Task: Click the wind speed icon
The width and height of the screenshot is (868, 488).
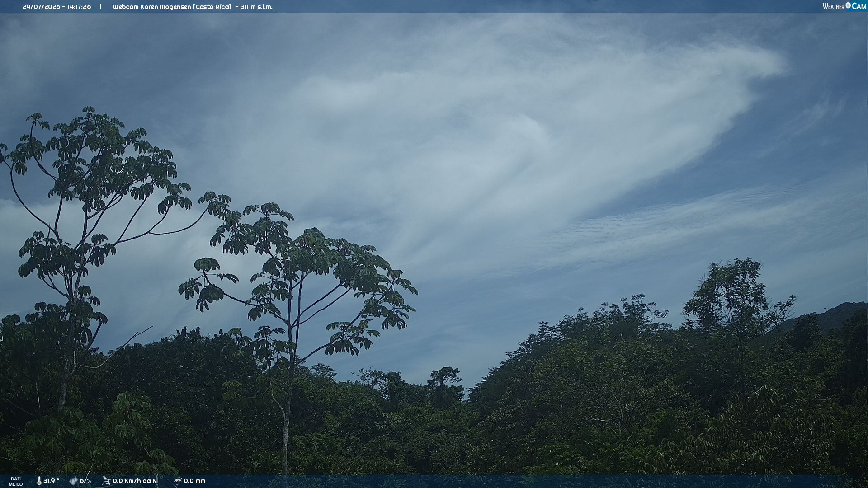Action: [x=106, y=481]
